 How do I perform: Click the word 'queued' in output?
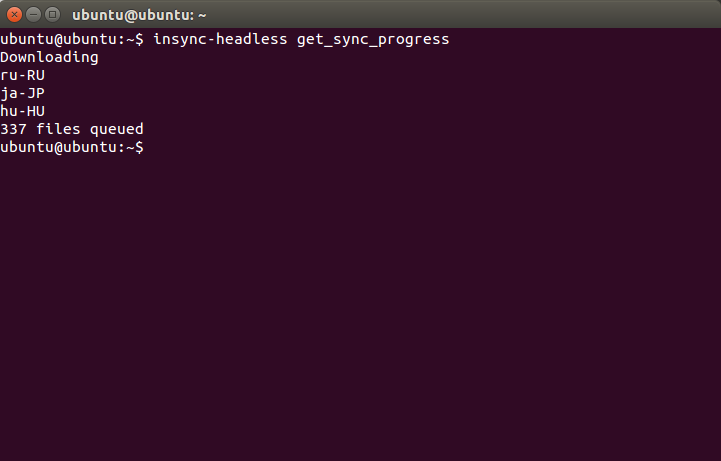(x=117, y=129)
